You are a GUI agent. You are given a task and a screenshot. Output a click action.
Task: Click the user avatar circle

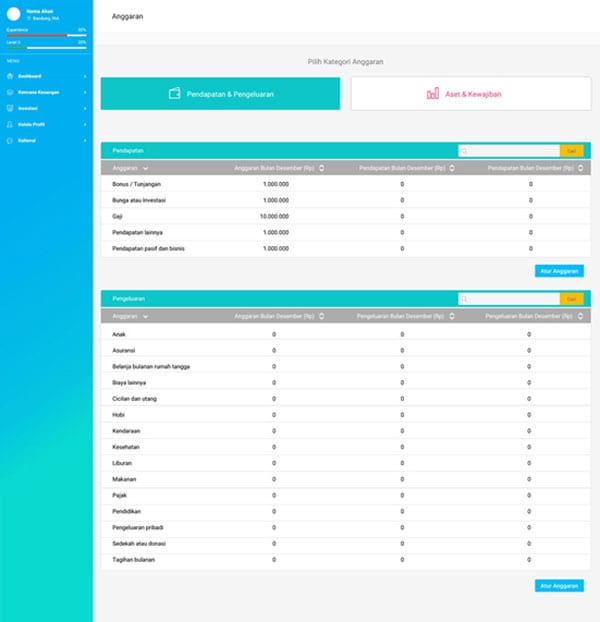13,13
